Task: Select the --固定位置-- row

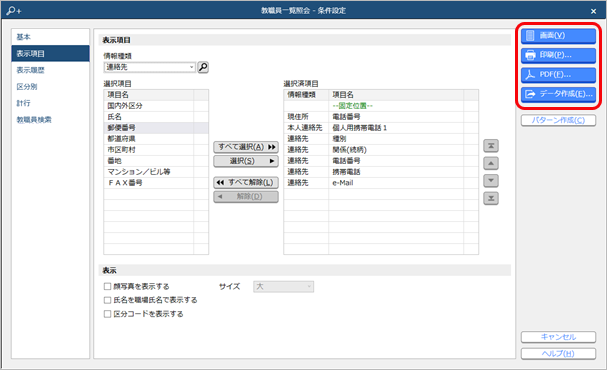Action: [381, 106]
